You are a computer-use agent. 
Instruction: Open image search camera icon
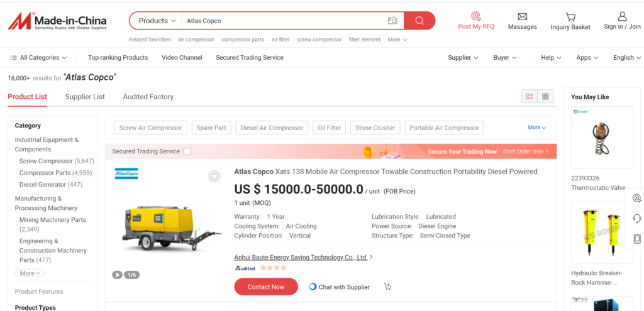(392, 21)
